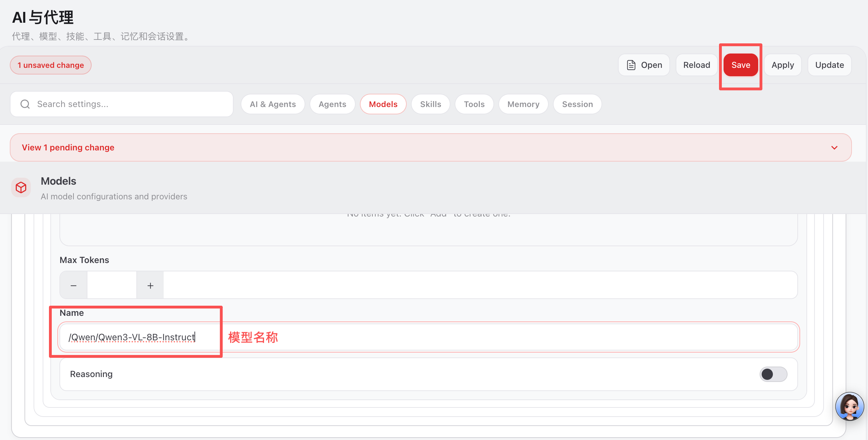Click the magnifier search icon
Image resolution: width=868 pixels, height=440 pixels.
25,104
